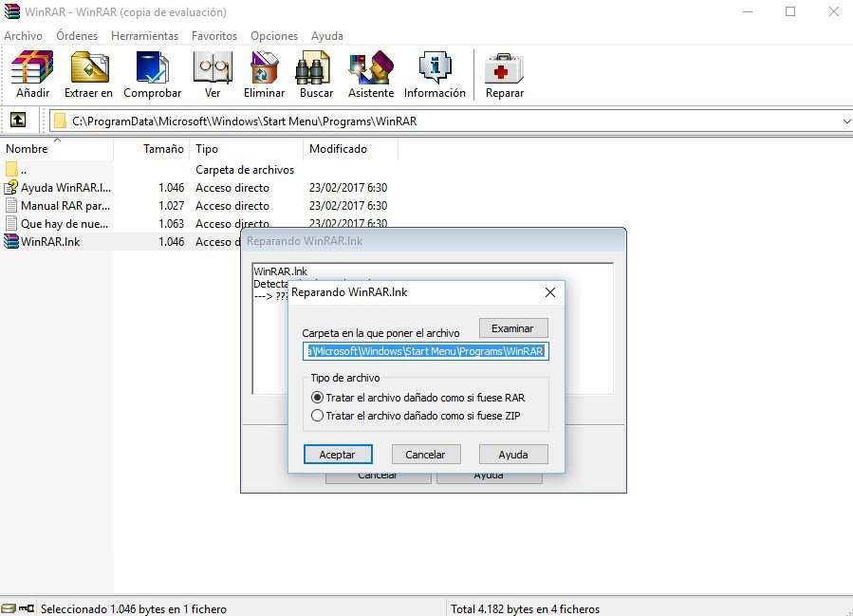Sort files by Nombre column header
Viewport: 853px width, 616px height.
[x=27, y=149]
